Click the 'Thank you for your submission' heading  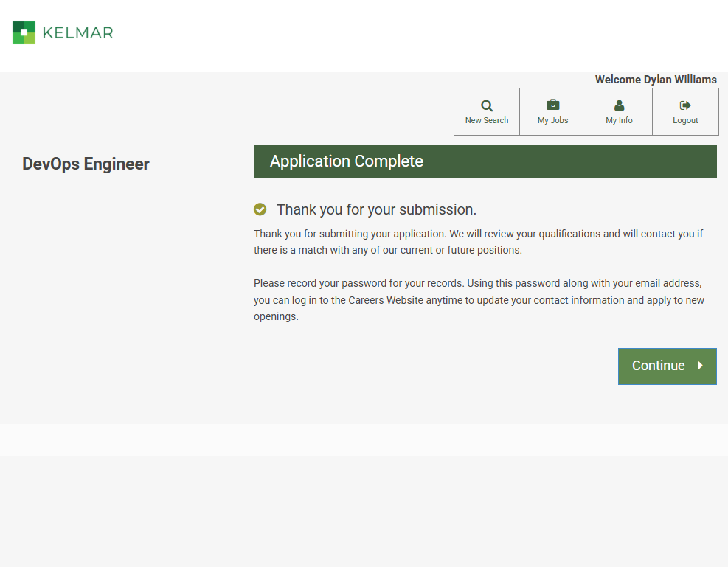coord(376,209)
